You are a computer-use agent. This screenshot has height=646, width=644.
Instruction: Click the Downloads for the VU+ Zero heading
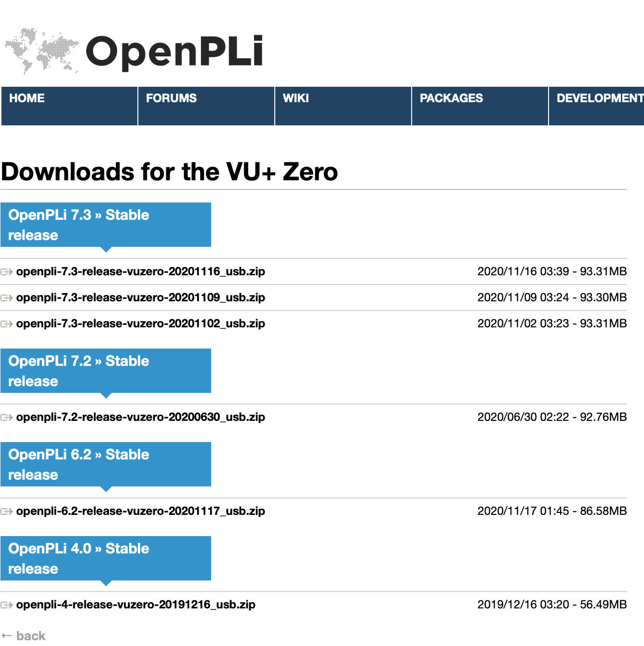[170, 172]
